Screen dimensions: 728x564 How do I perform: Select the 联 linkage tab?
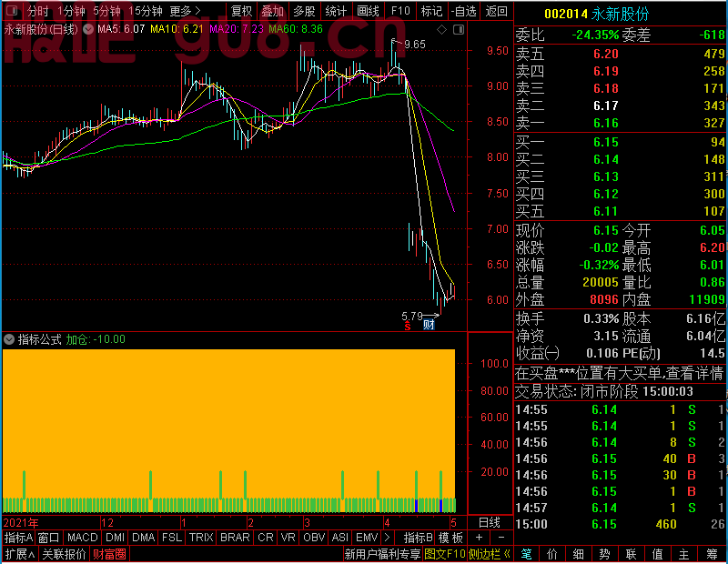[631, 554]
